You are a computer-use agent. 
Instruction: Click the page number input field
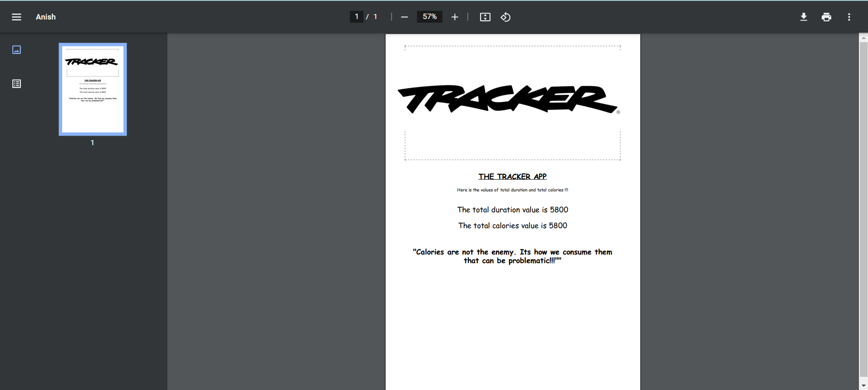coord(357,17)
